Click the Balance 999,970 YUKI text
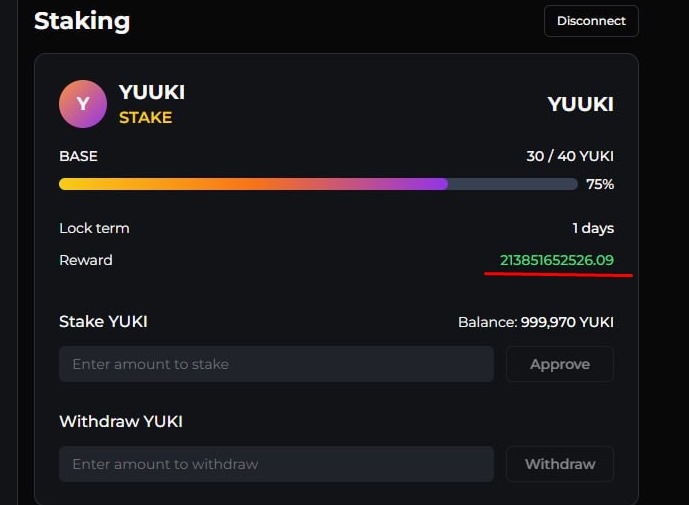This screenshot has height=505, width=689. (x=535, y=322)
